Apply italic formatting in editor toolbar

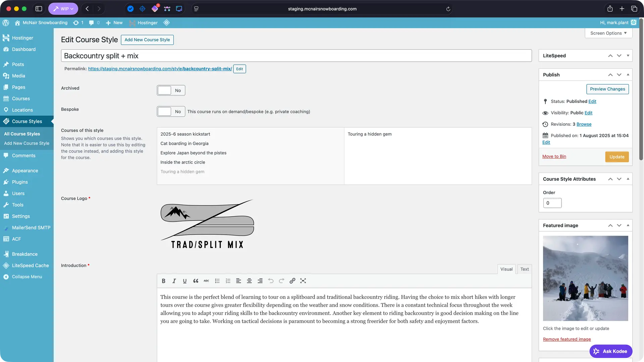pyautogui.click(x=174, y=281)
